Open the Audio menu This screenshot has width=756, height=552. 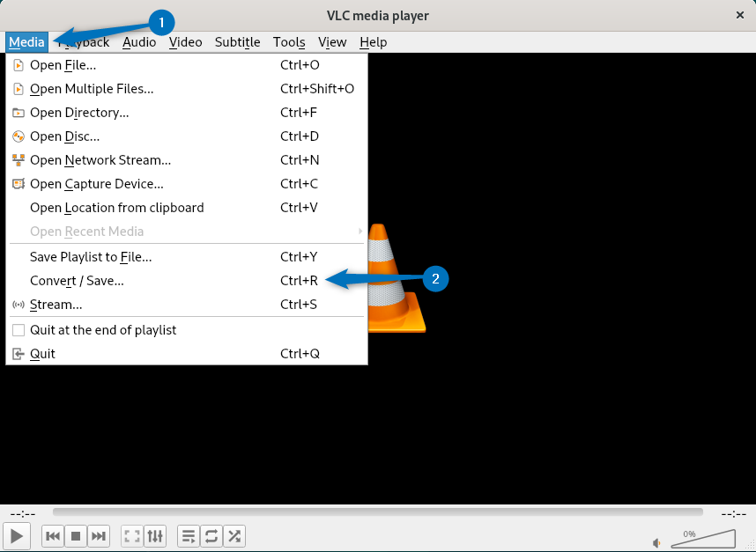pyautogui.click(x=139, y=42)
